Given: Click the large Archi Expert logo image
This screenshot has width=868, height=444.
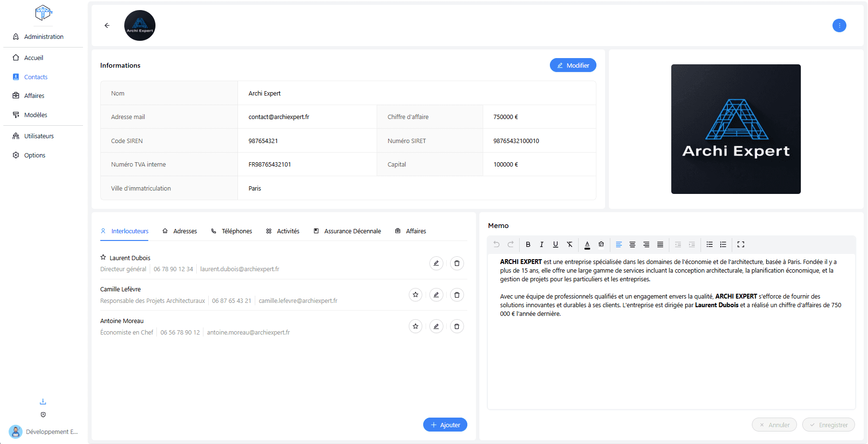Looking at the screenshot, I should click(x=736, y=129).
